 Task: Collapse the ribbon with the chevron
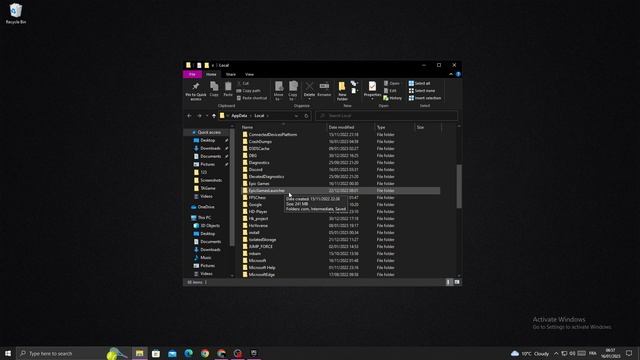451,74
